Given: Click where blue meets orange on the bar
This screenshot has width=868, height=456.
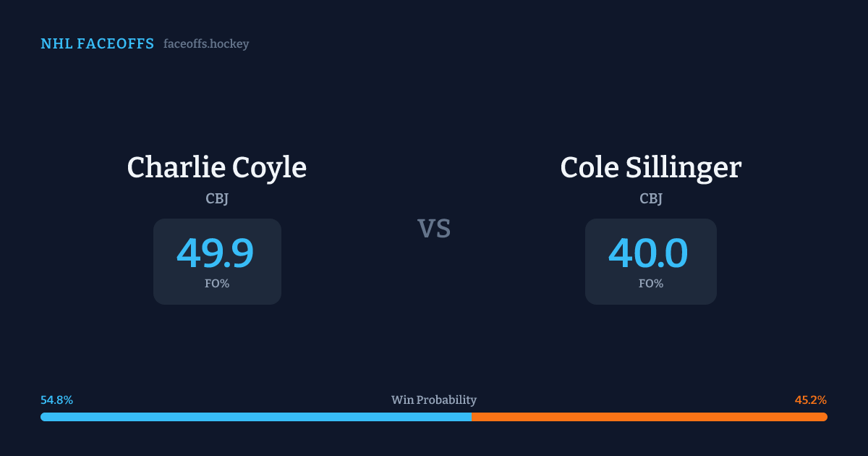Looking at the screenshot, I should [472, 417].
